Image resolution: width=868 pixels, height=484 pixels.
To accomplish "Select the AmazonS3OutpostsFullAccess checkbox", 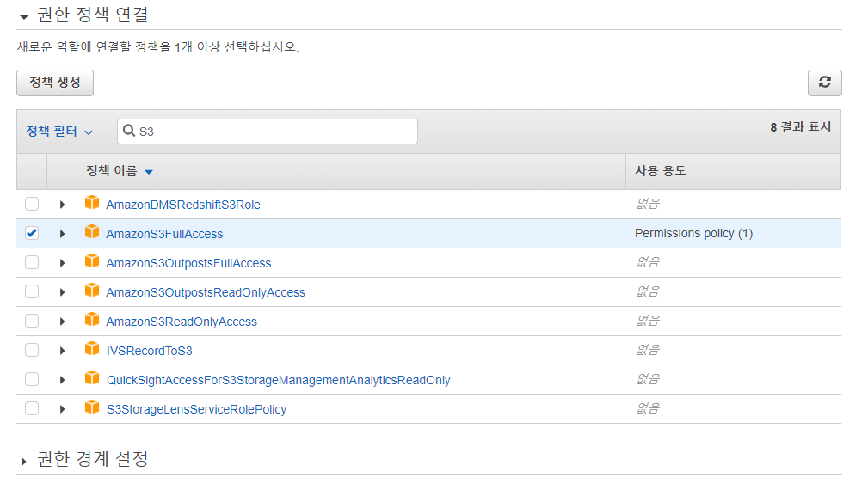I will pyautogui.click(x=32, y=263).
